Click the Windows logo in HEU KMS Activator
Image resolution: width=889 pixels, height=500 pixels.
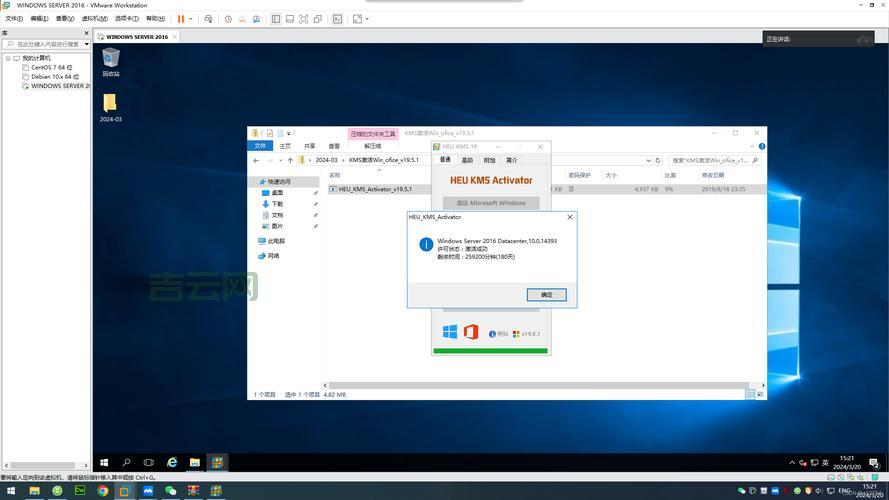[450, 332]
